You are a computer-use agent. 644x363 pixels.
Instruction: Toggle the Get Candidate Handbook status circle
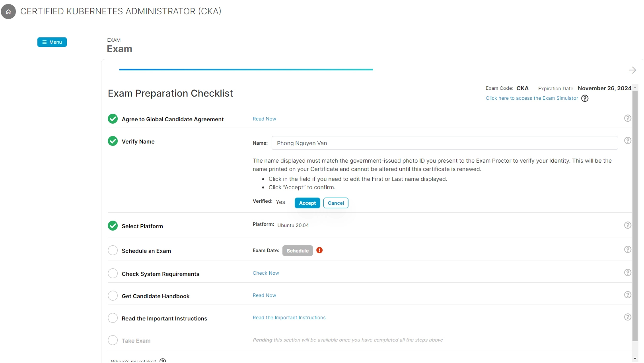tap(113, 296)
